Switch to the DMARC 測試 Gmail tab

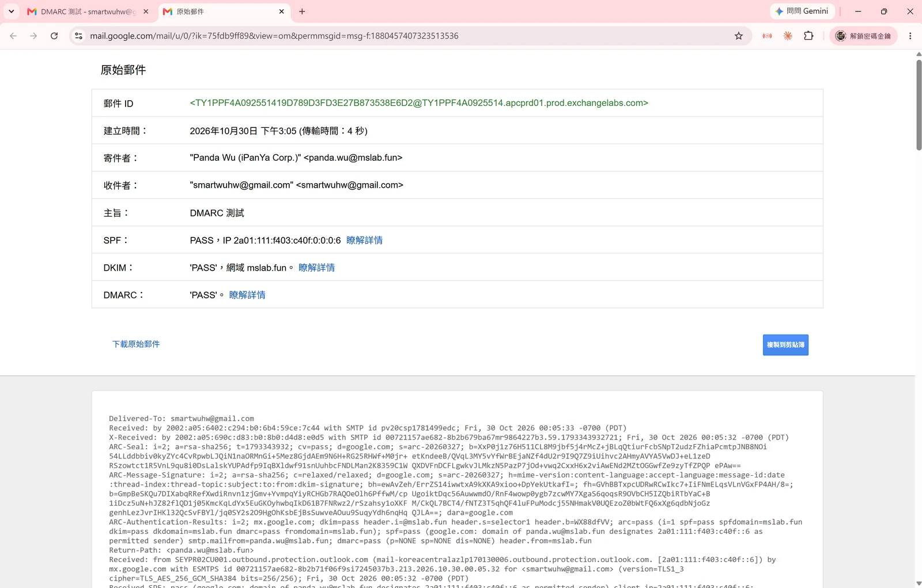point(88,12)
